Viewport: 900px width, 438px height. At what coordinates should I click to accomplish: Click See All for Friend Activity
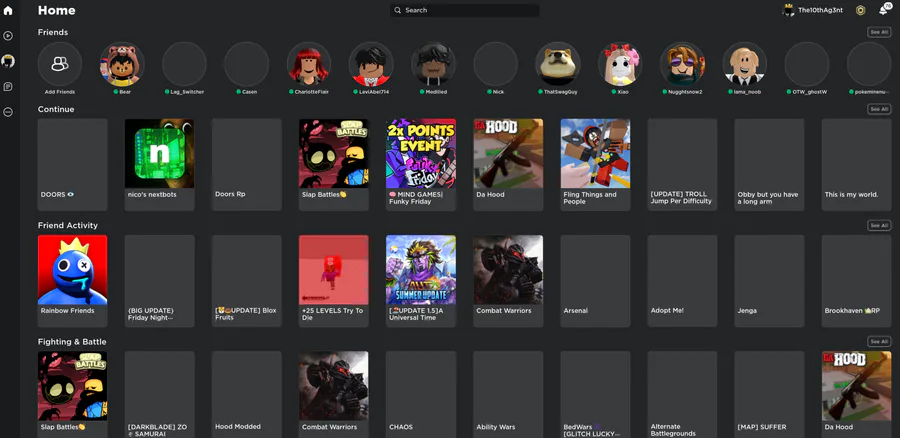click(879, 226)
